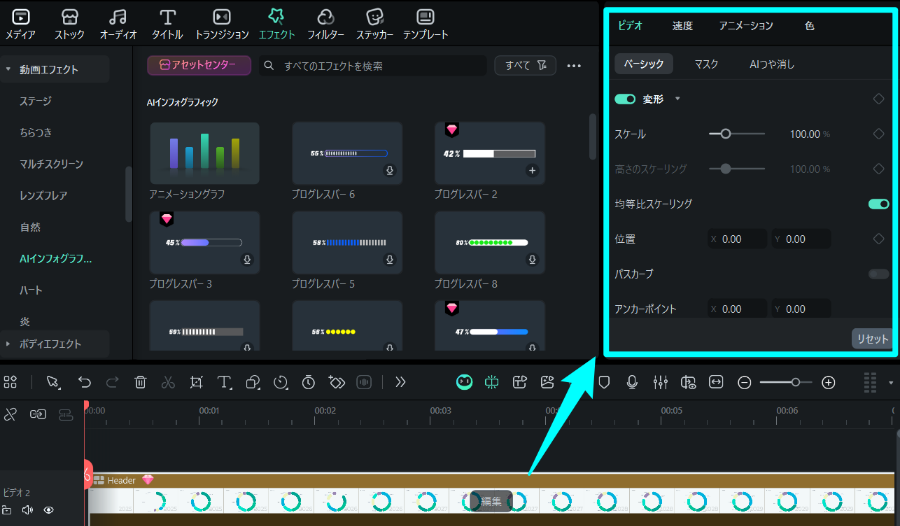This screenshot has height=526, width=900.
Task: Select the アニメーショングラフ thumbnail
Action: (204, 153)
